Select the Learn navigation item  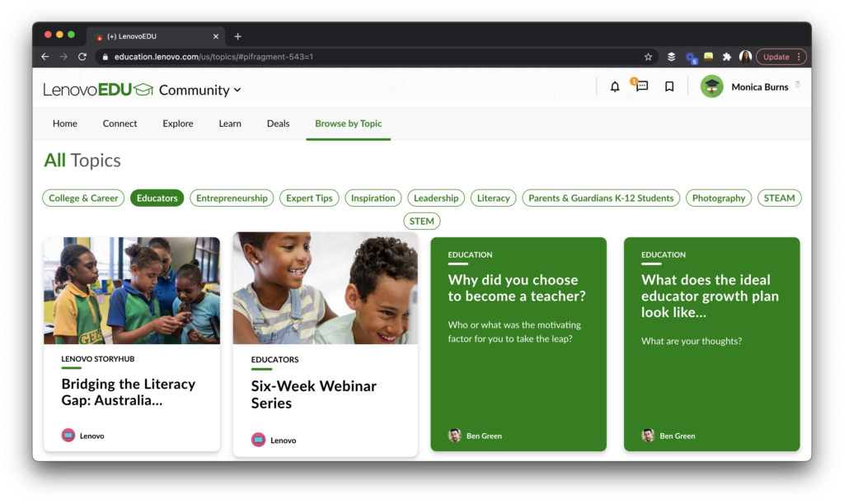(229, 123)
